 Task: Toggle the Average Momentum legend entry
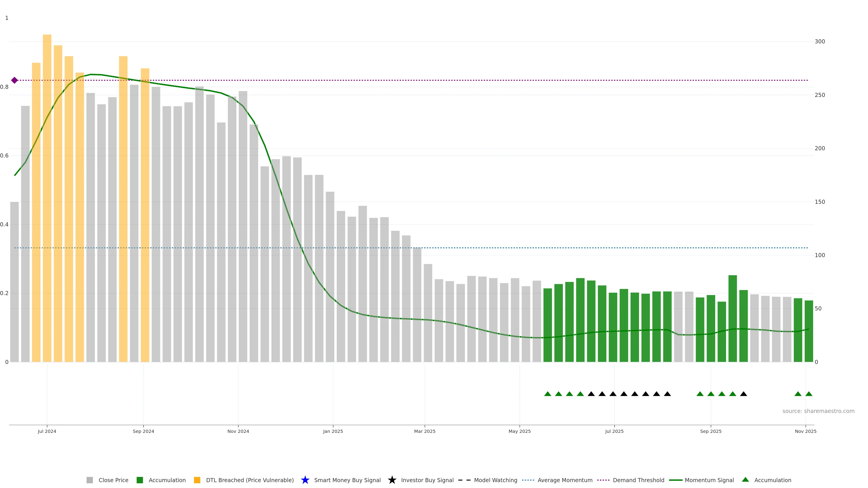pyautogui.click(x=565, y=480)
